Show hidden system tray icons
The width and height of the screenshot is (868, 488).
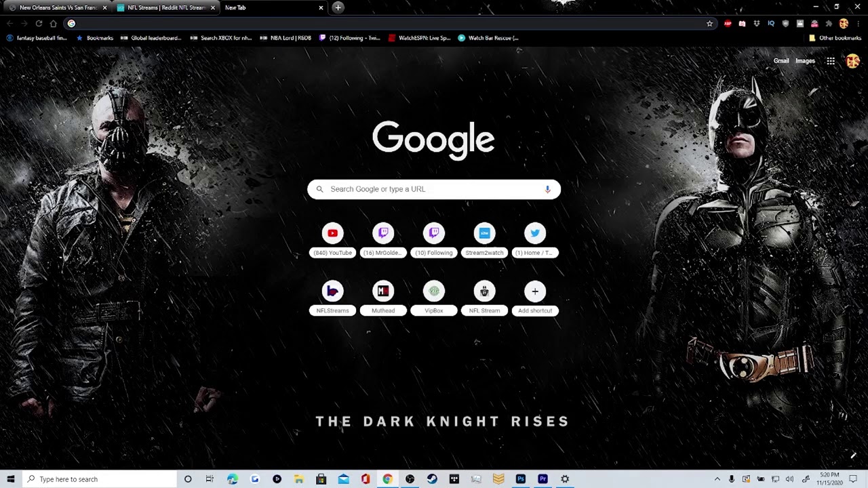coord(717,479)
